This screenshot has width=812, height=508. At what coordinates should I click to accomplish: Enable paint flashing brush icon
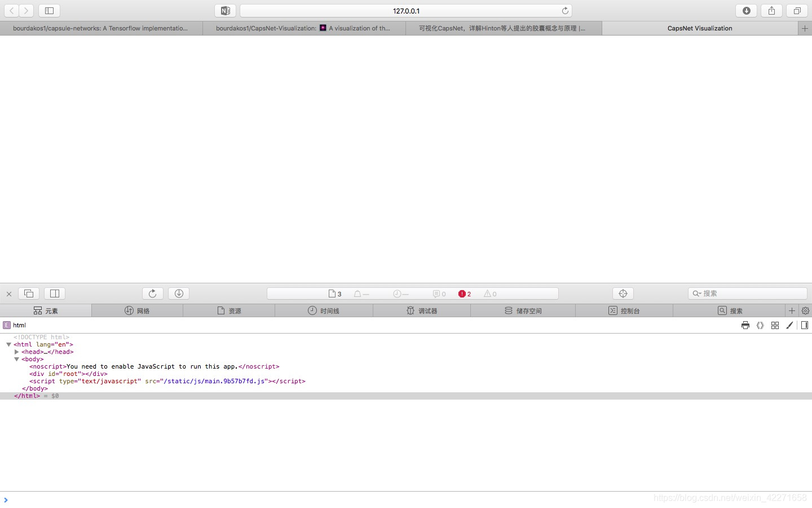pyautogui.click(x=789, y=325)
